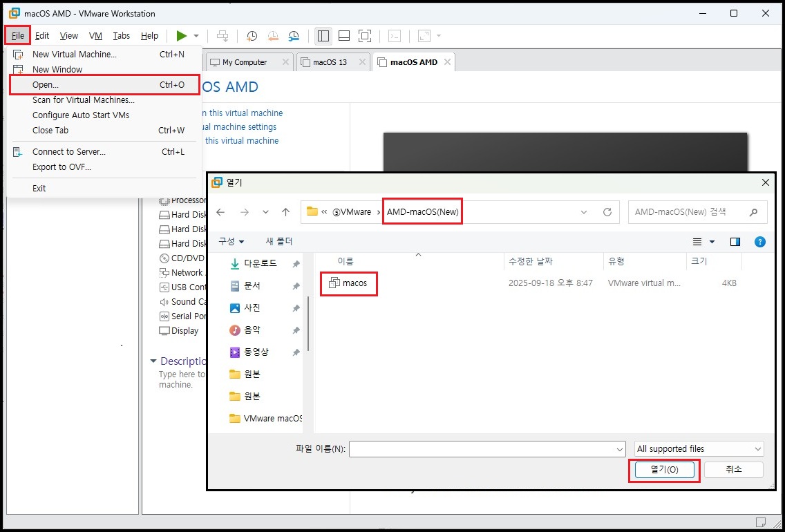The height and width of the screenshot is (532, 785).
Task: Select Open... in the File menu
Action: 104,84
